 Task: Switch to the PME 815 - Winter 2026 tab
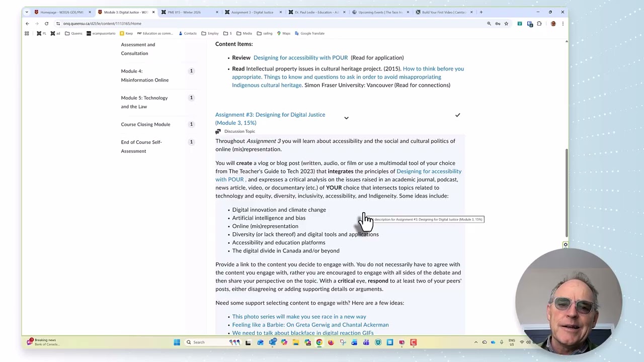(x=189, y=12)
